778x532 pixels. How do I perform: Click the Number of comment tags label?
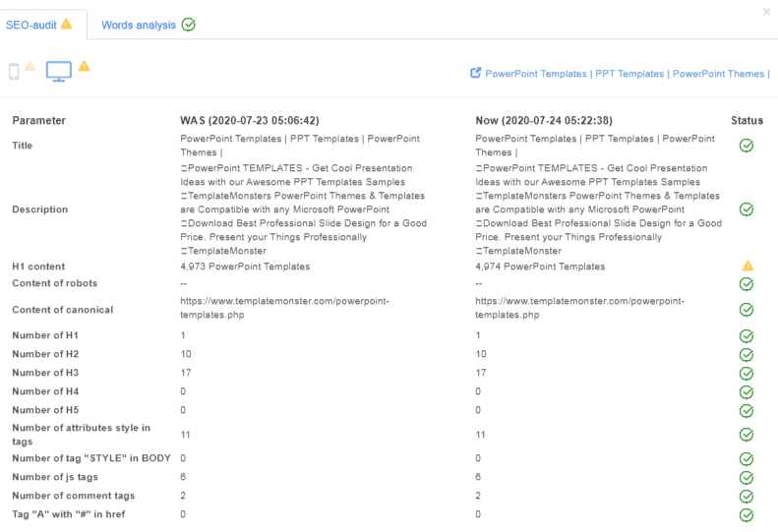[74, 496]
